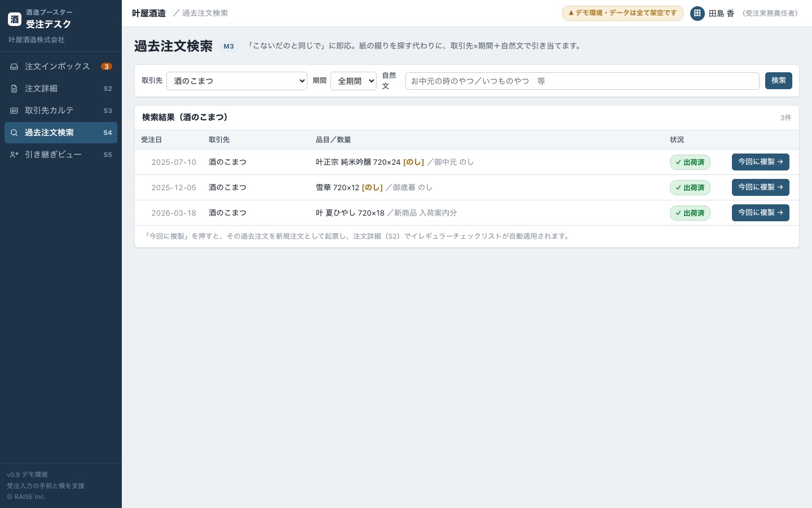812x508 pixels.
Task: Click the © RAISE Inc. footer text
Action: [x=26, y=497]
